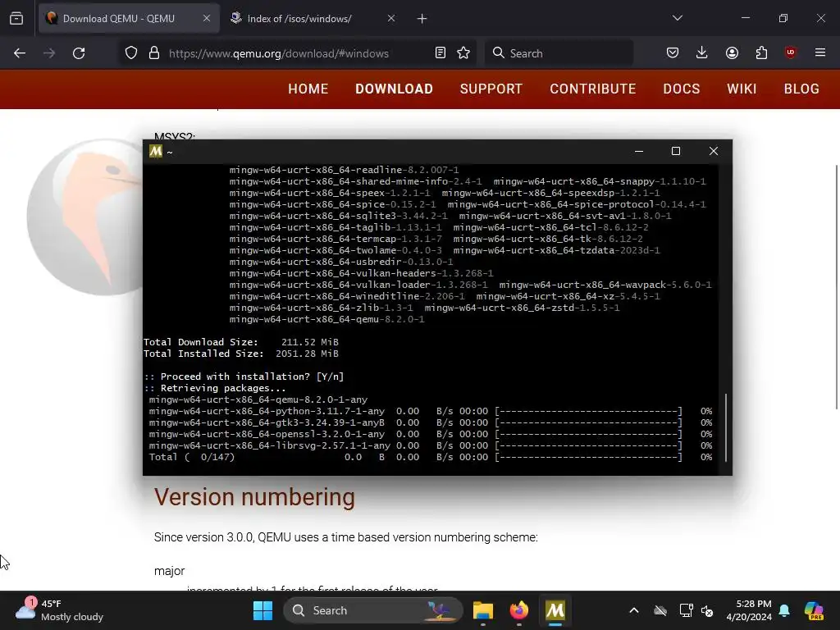The image size is (840, 630).
Task: Open the DOCS menu item
Action: pyautogui.click(x=682, y=89)
